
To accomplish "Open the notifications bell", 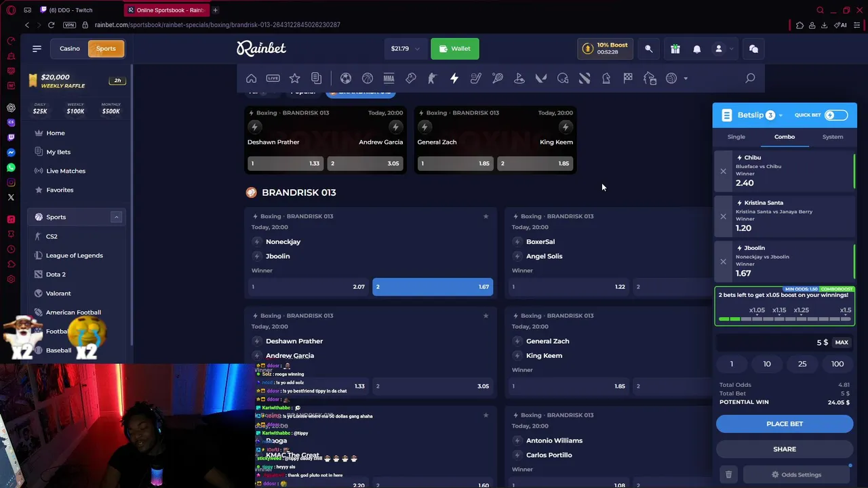I will tap(696, 49).
